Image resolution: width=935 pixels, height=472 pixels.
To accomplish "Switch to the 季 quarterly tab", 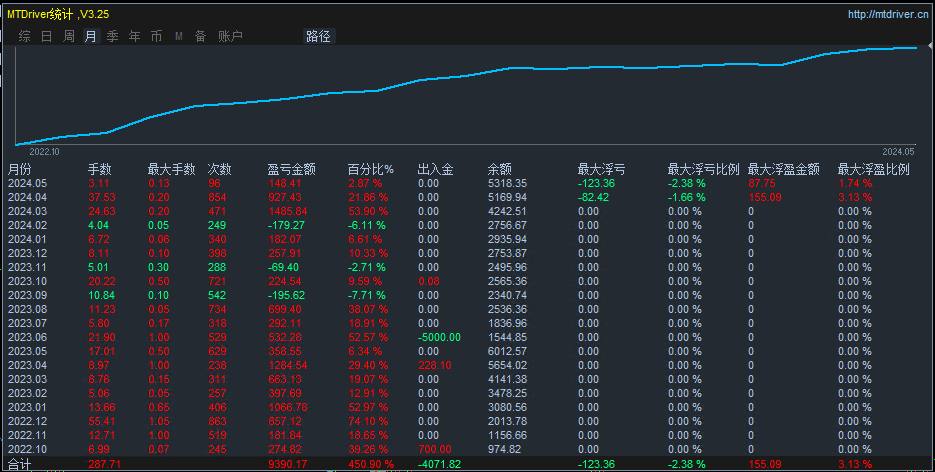I will (112, 36).
